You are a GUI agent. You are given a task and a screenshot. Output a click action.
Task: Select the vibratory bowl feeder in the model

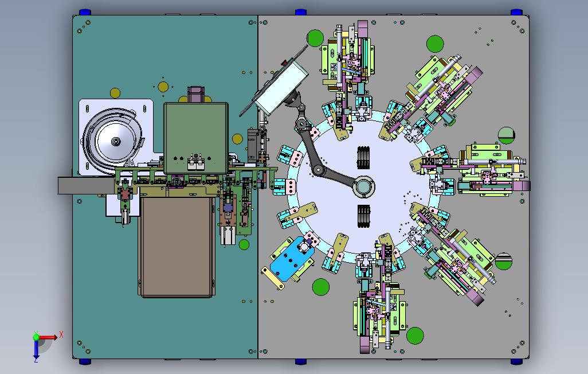(113, 142)
